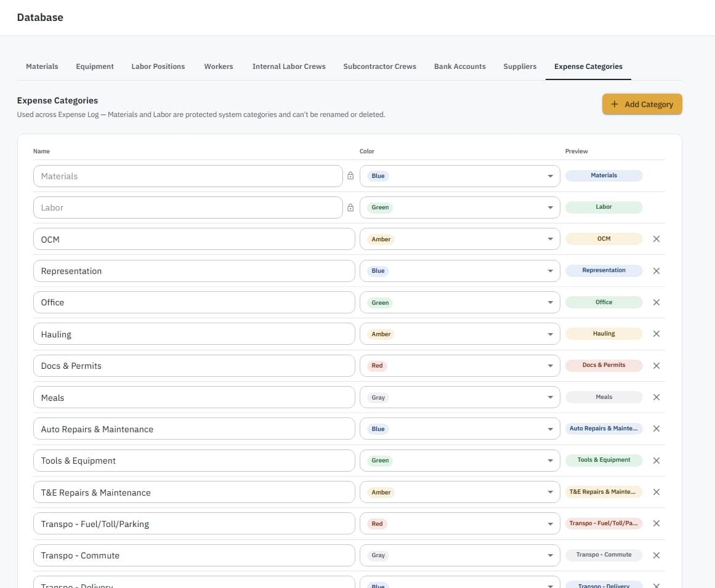Click the Name column header
715x588 pixels.
(x=41, y=151)
